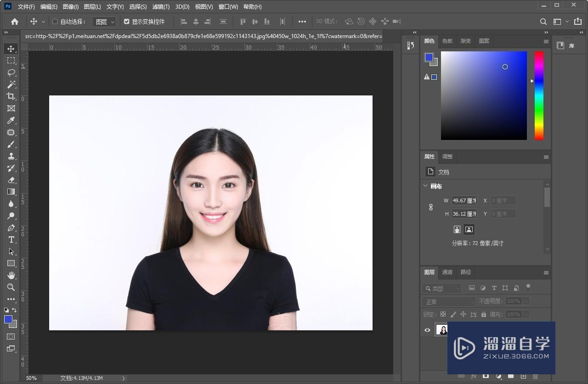
Task: Select the Pen tool
Action: [11, 228]
